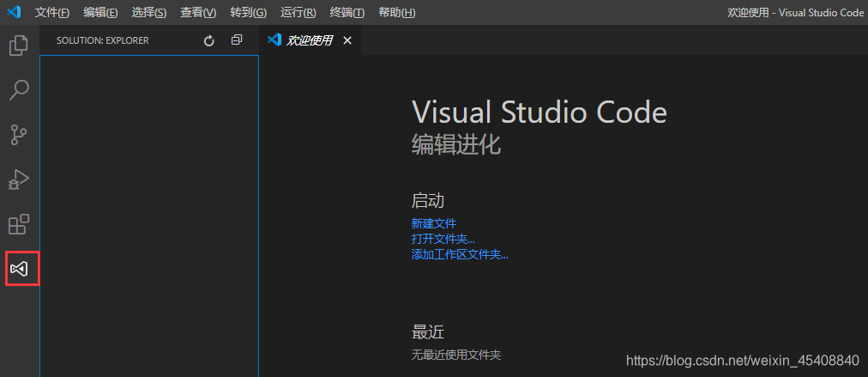Click the SOLUTION: EXPLORER panel title
868x377 pixels.
click(102, 40)
